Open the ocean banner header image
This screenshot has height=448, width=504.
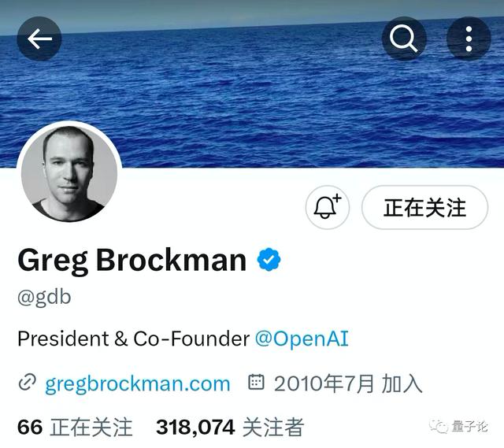pyautogui.click(x=252, y=83)
